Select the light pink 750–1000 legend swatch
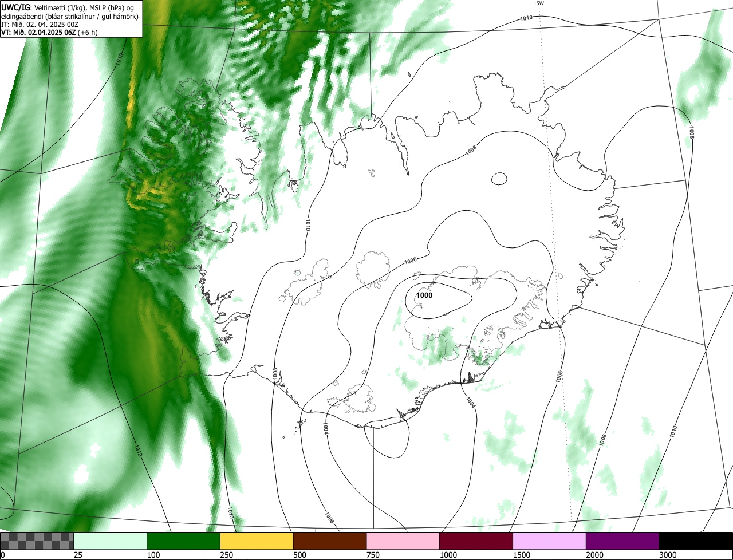 click(x=403, y=541)
